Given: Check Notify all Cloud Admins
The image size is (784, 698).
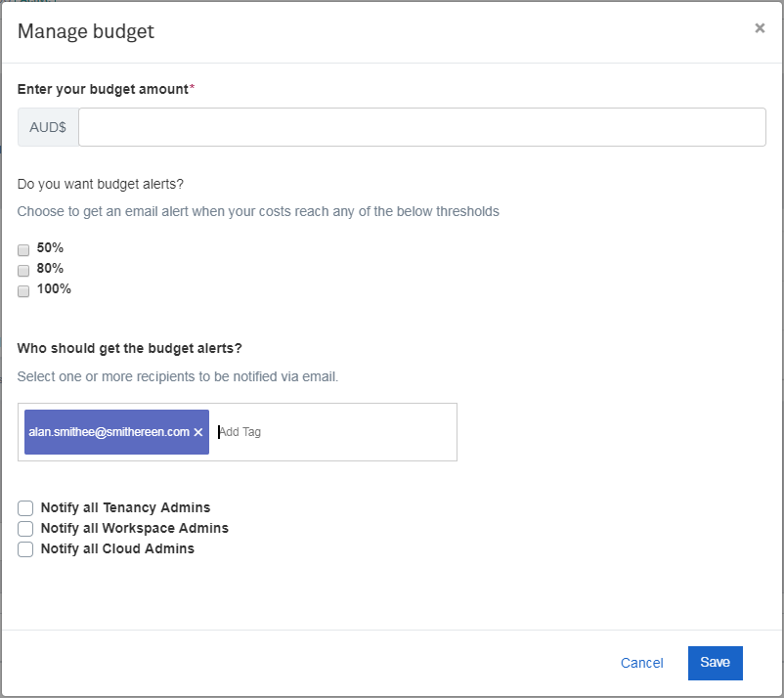Looking at the screenshot, I should click(x=25, y=549).
